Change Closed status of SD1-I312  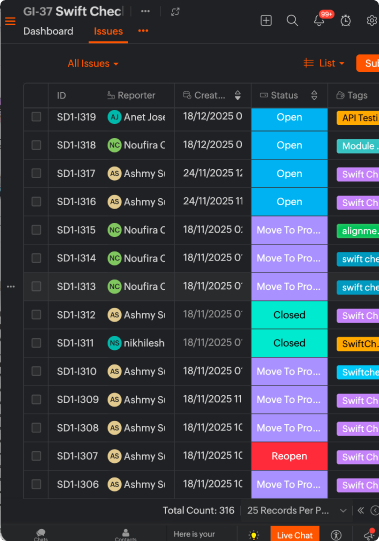(x=289, y=315)
